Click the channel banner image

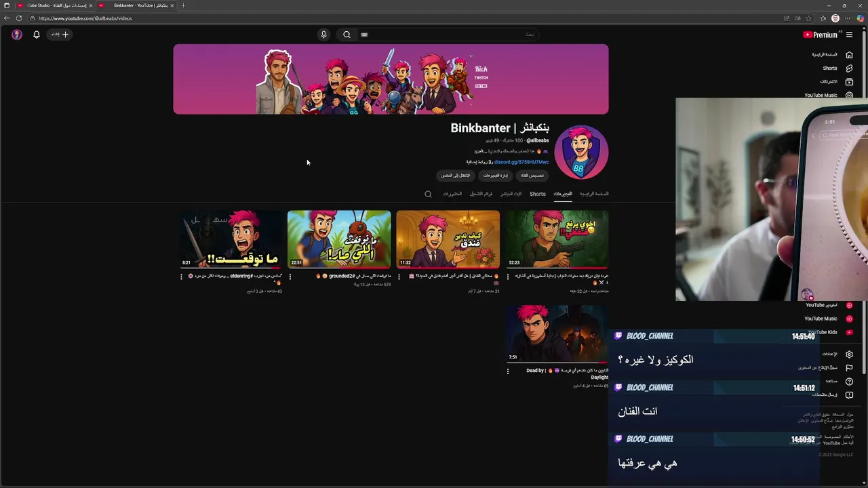click(391, 79)
